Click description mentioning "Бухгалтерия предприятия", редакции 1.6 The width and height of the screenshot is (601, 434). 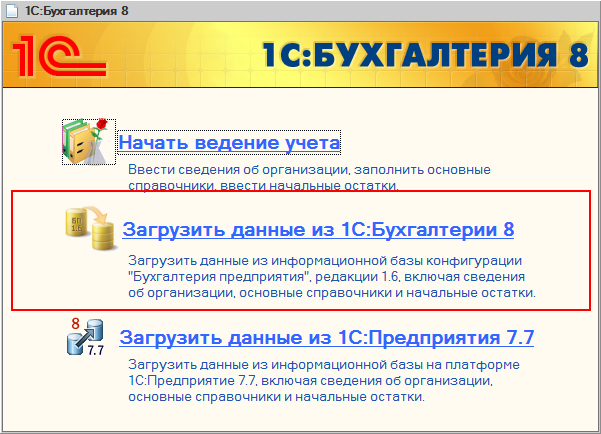332,276
